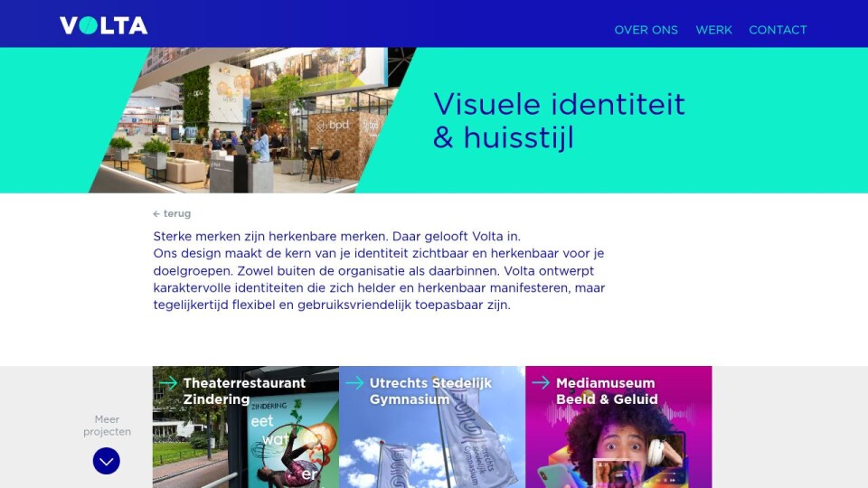Open the Utrechts Stedelijk Gymnasium project title

430,391
